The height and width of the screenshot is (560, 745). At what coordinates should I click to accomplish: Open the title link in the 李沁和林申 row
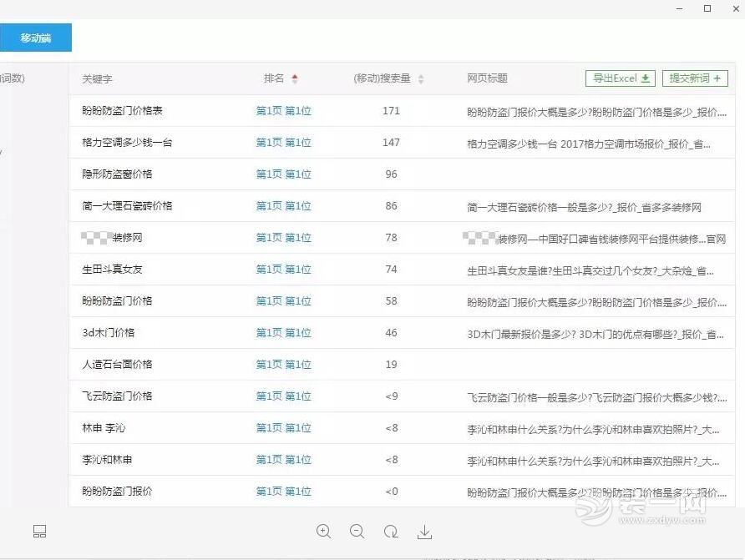585,459
